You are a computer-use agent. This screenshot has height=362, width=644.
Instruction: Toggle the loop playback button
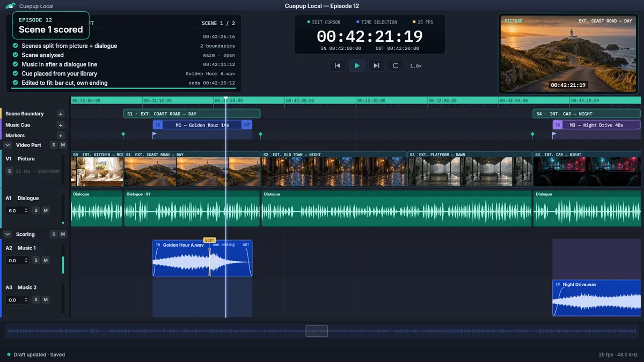396,65
